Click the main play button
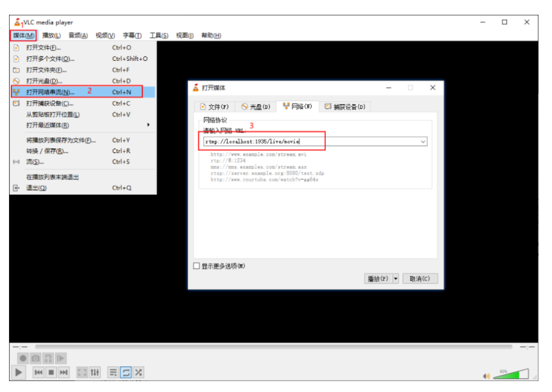552x392 pixels. click(19, 372)
